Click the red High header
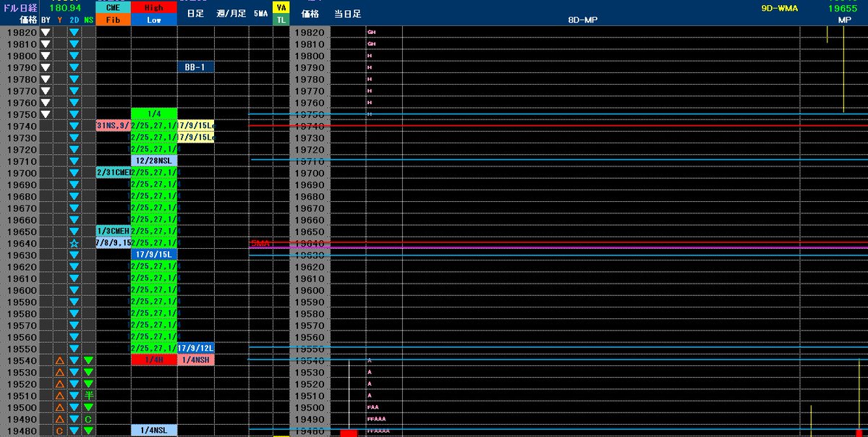Viewport: 868px width, 437px height. [154, 7]
